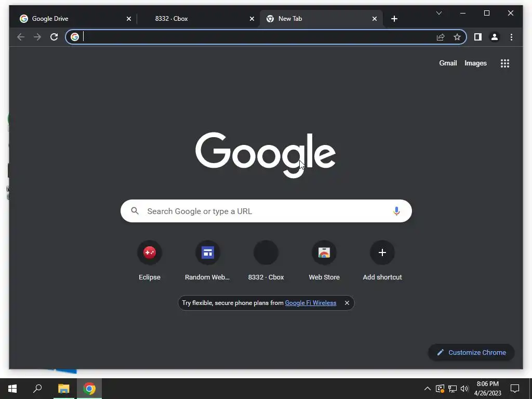Follow the Google Fi Wireless link

[311, 303]
